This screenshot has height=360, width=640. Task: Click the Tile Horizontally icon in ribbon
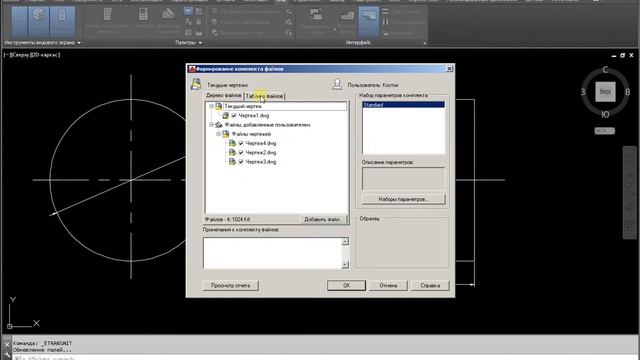(x=385, y=11)
